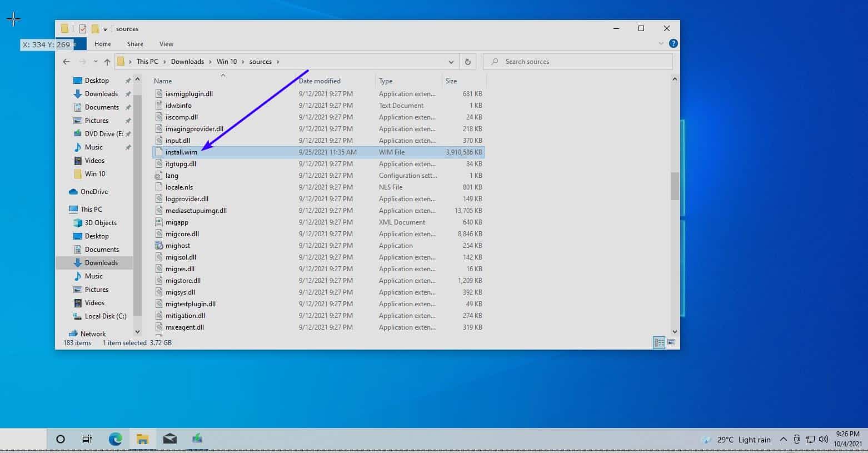Screen dimensions: 868x453
Task: Open 3D Objects under This PC
Action: (101, 223)
